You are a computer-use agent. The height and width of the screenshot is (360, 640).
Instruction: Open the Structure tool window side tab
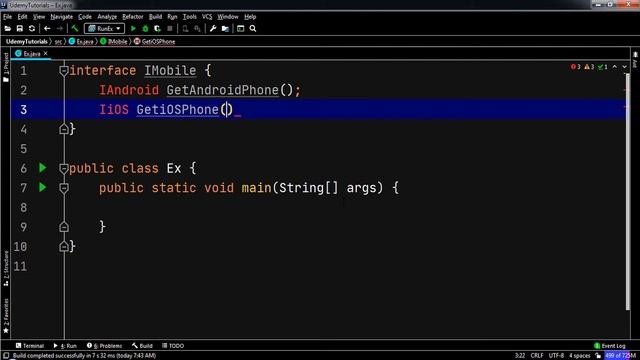(6, 269)
